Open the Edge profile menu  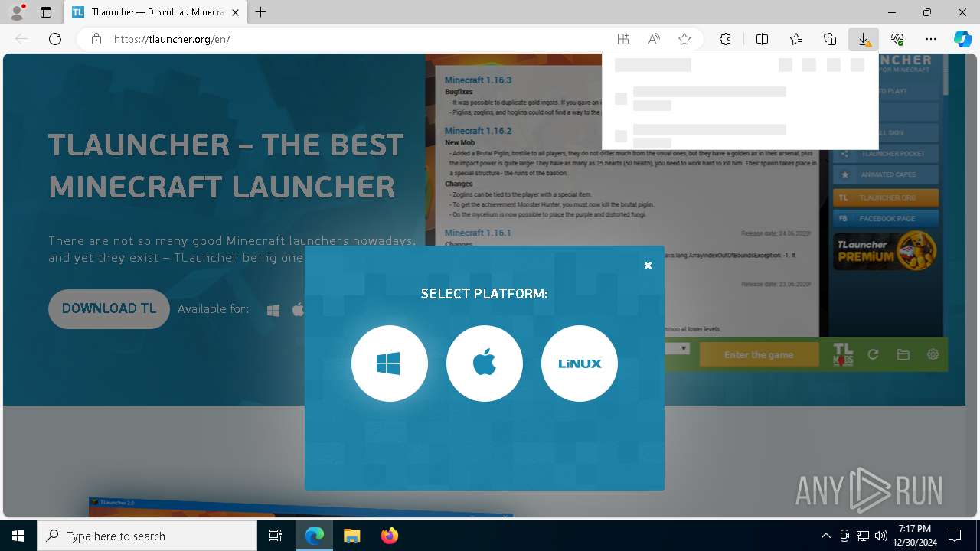[17, 12]
